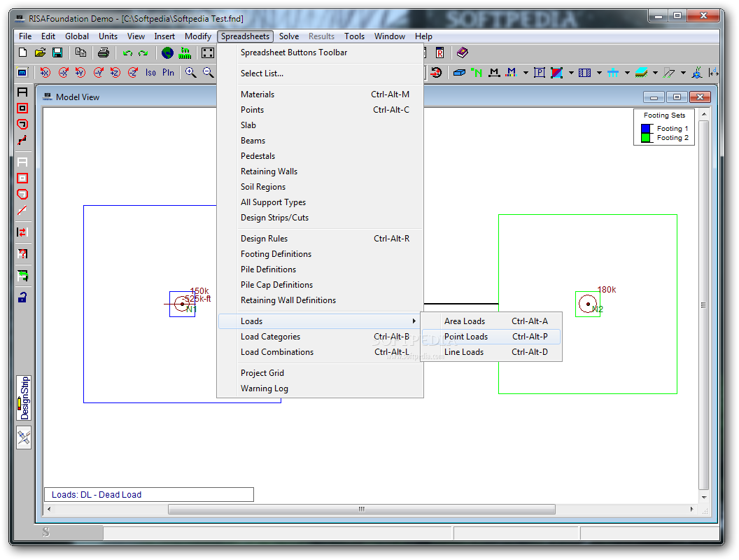Toggle the black M member labels
This screenshot has height=560, width=739.
click(x=494, y=73)
